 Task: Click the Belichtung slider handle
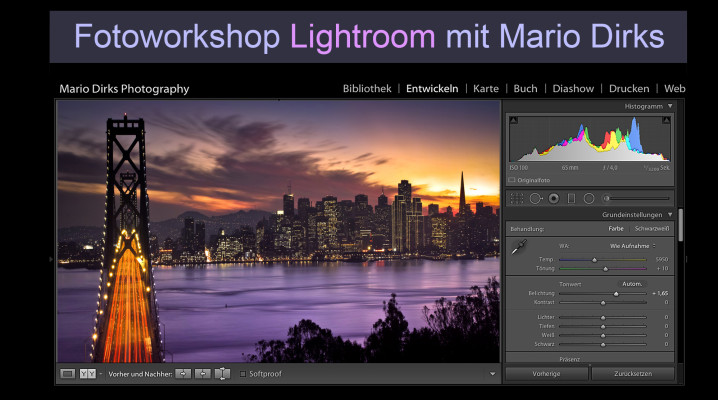[x=616, y=294]
